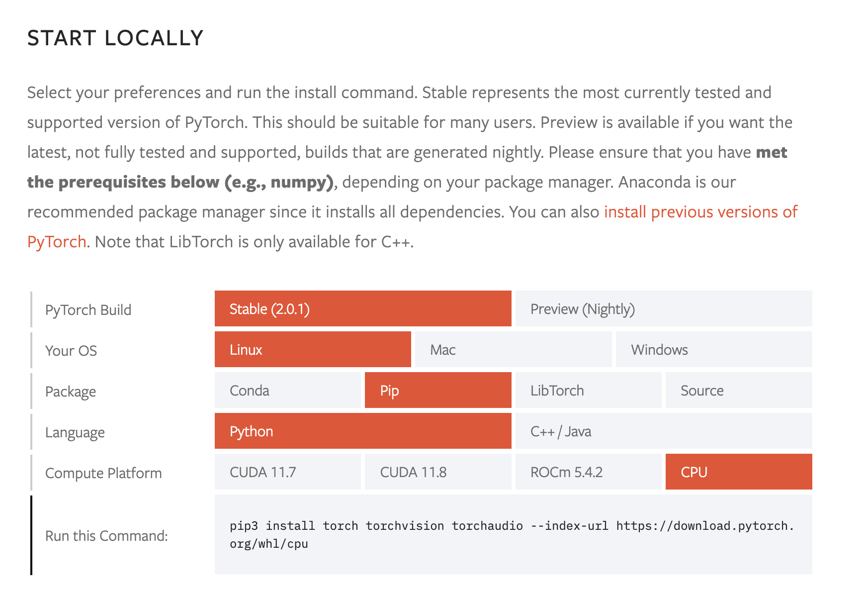Pick Mac as the operating system
Viewport: 868px width, 598px height.
(x=513, y=349)
